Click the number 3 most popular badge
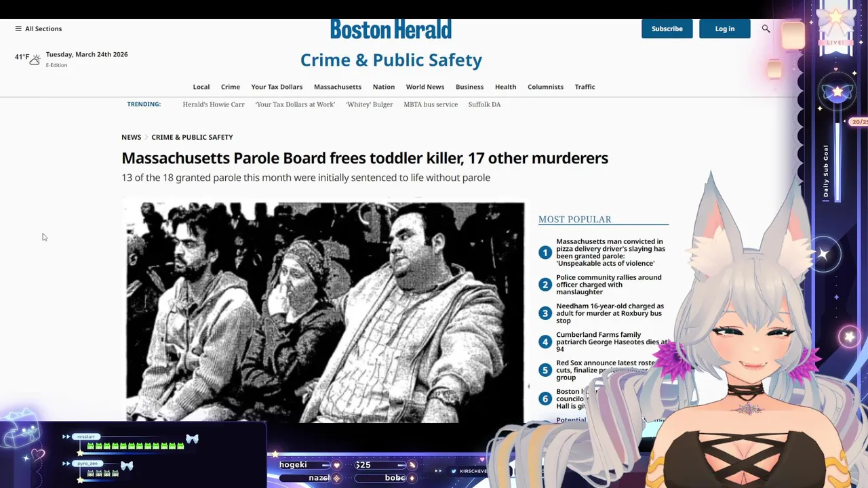Viewport: 868px width, 488px height. [545, 313]
